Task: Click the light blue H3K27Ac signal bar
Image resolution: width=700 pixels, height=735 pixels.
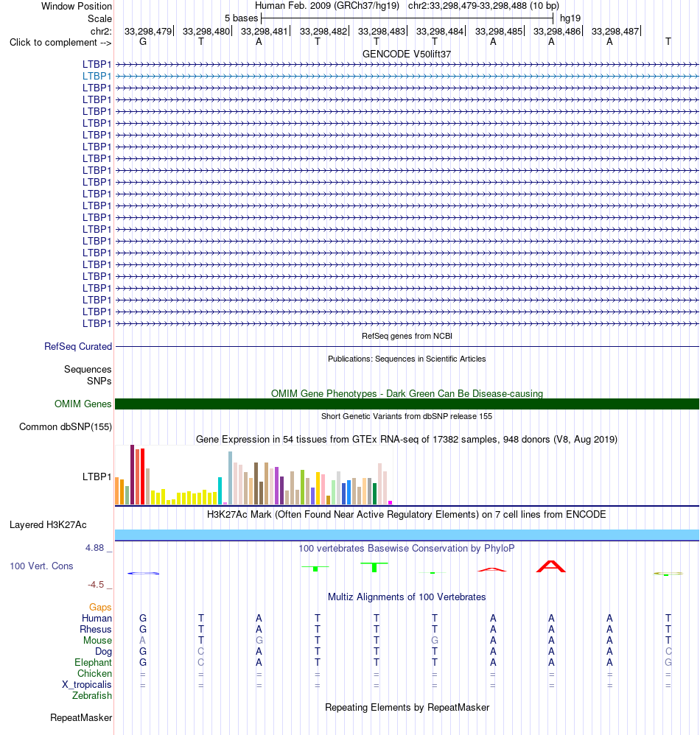Action: (407, 535)
